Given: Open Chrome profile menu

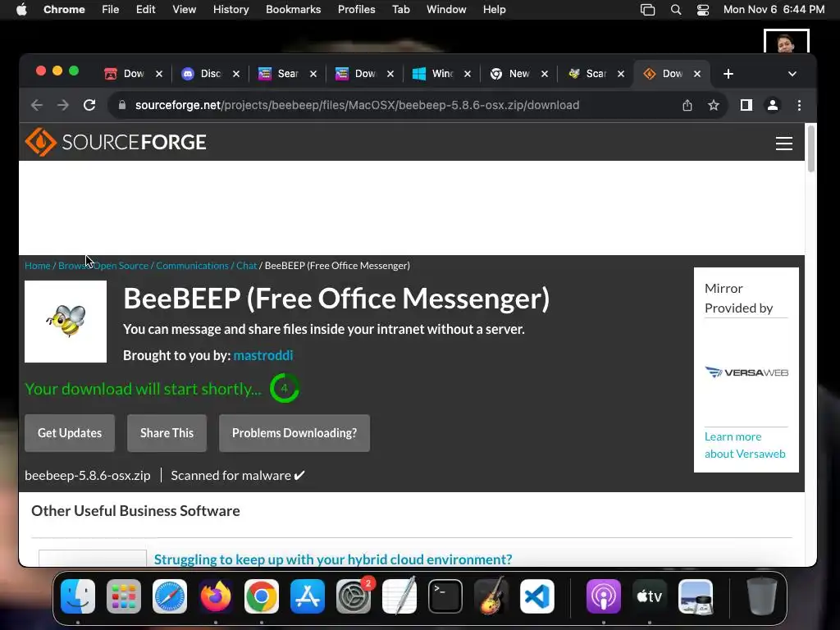Looking at the screenshot, I should tap(773, 105).
